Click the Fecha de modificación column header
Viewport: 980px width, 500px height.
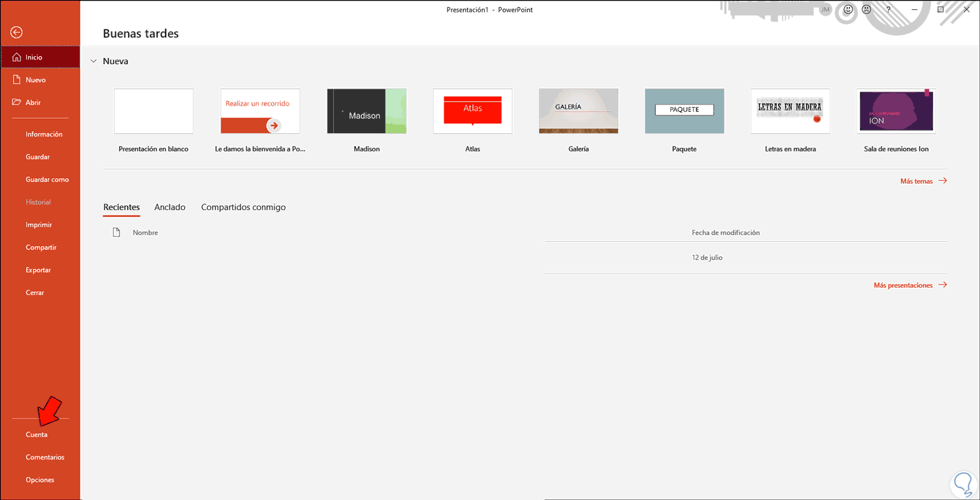[x=726, y=232]
